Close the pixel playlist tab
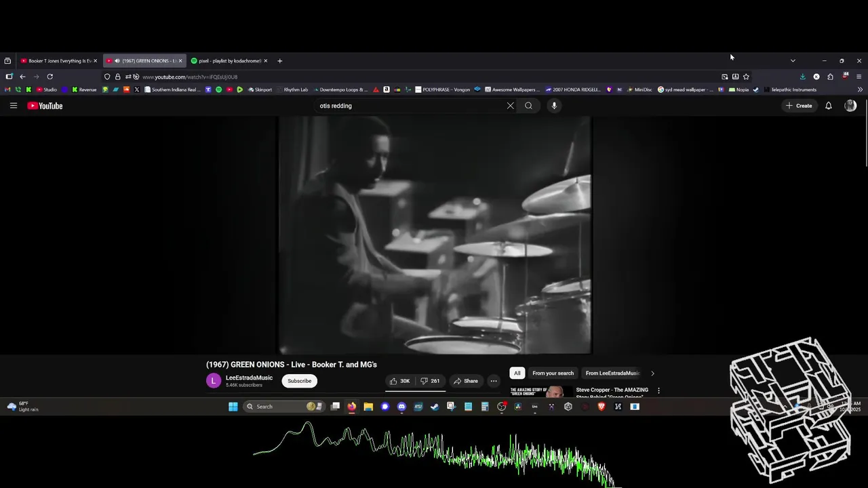This screenshot has height=488, width=868. (x=266, y=61)
